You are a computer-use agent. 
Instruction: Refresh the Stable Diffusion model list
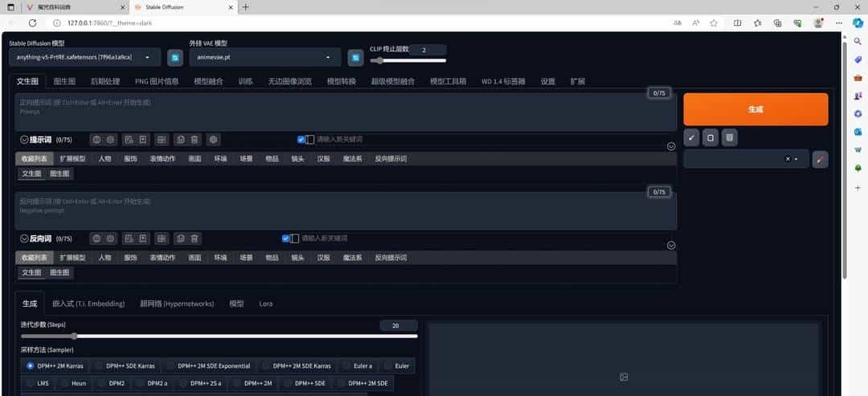(175, 58)
